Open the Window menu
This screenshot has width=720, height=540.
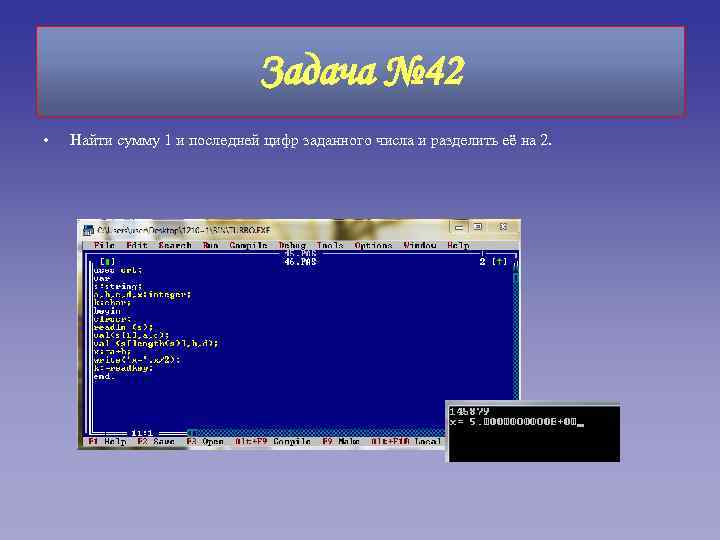tap(420, 246)
